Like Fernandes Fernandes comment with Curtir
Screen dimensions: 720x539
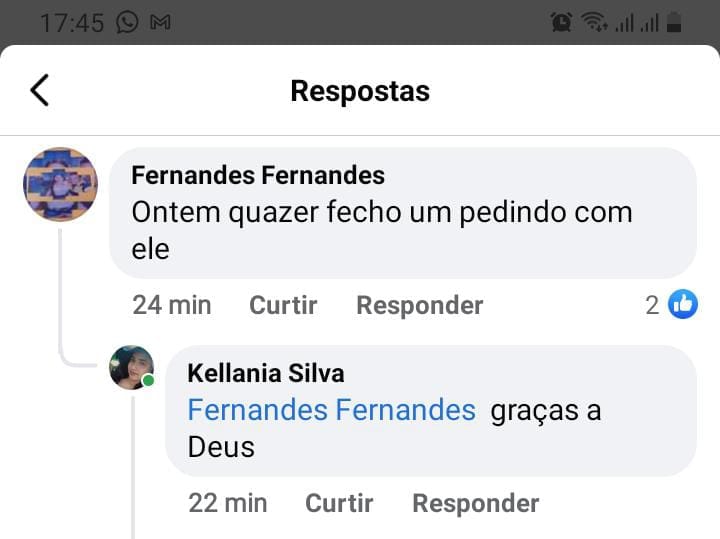(283, 305)
